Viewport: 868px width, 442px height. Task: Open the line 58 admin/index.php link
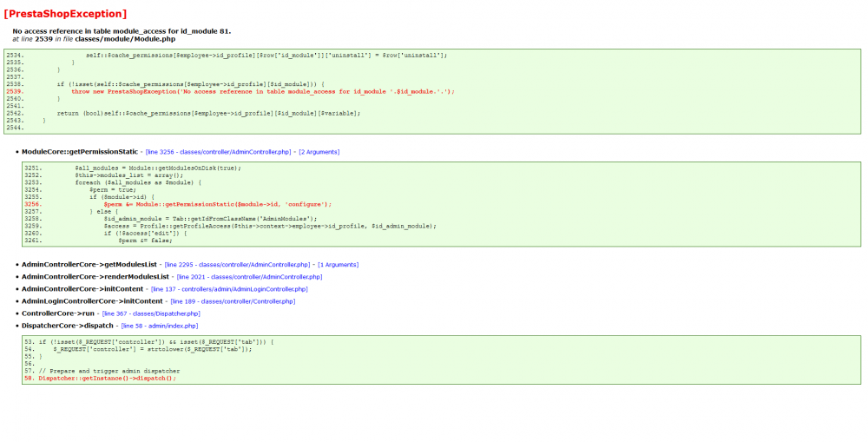point(160,326)
